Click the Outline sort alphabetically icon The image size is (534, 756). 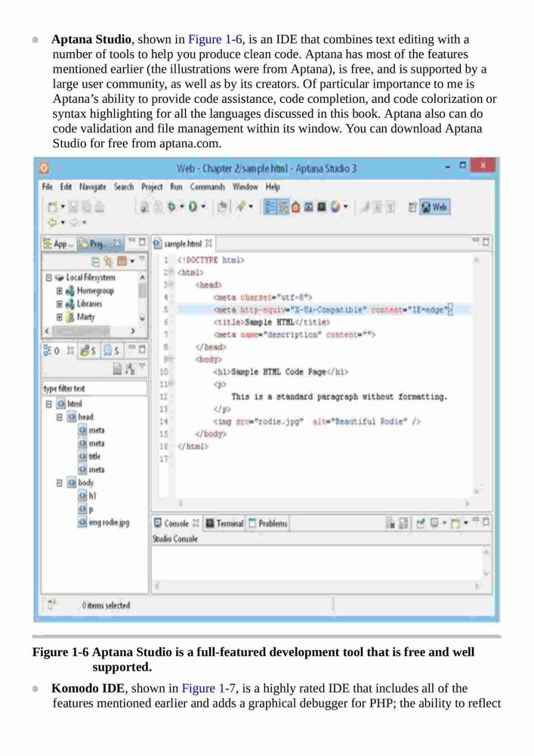[x=130, y=369]
